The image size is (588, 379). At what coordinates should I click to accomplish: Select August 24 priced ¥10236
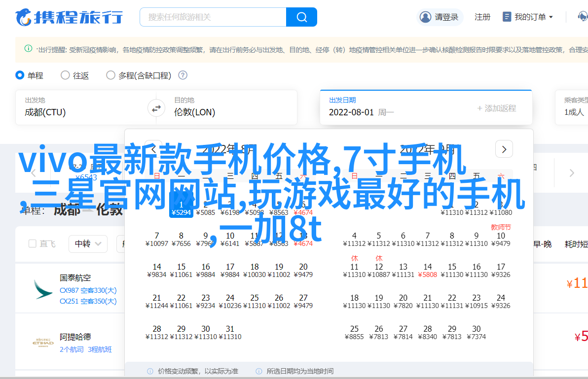pos(230,302)
